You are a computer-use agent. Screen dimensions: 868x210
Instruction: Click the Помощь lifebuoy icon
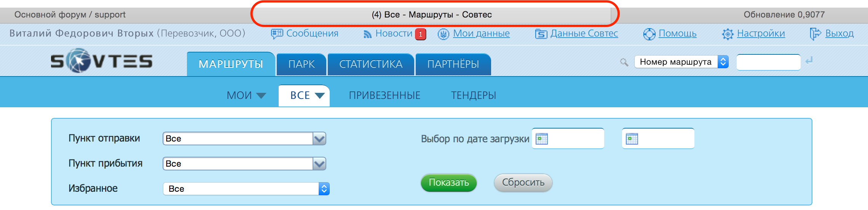pyautogui.click(x=649, y=34)
